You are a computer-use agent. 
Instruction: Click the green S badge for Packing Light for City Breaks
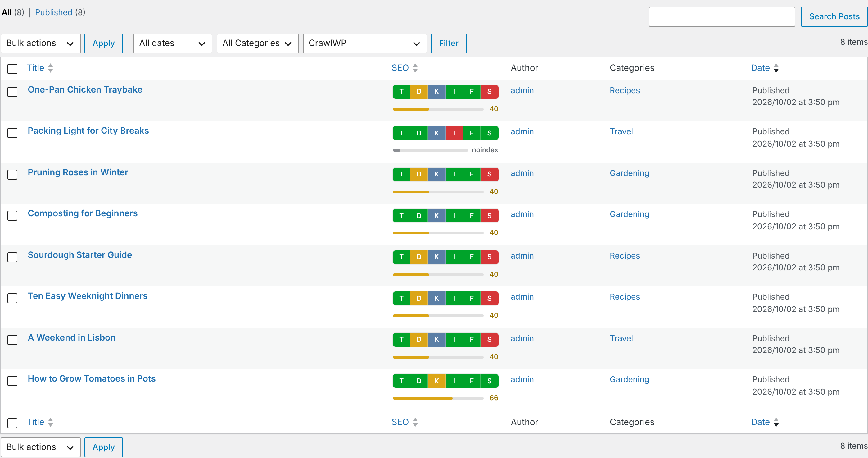pyautogui.click(x=489, y=133)
